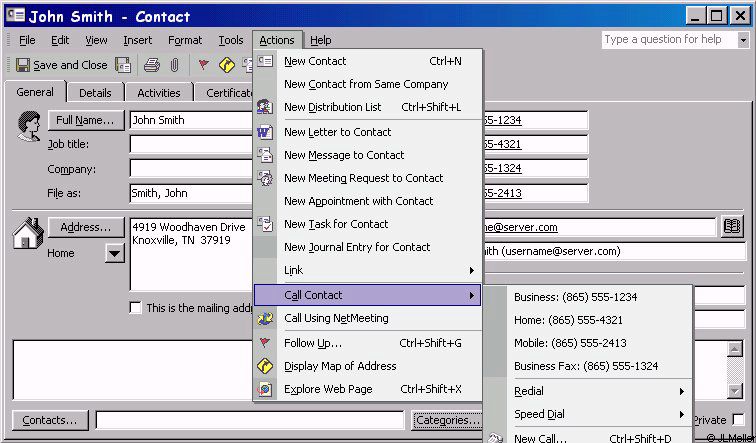This screenshot has width=756, height=443.
Task: Click the New Distribution List people icon
Action: click(x=265, y=107)
